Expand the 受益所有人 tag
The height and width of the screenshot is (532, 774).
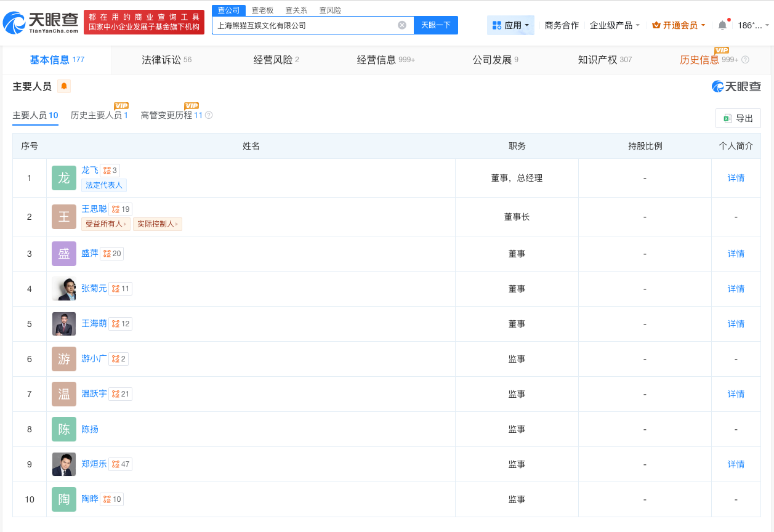(x=106, y=224)
